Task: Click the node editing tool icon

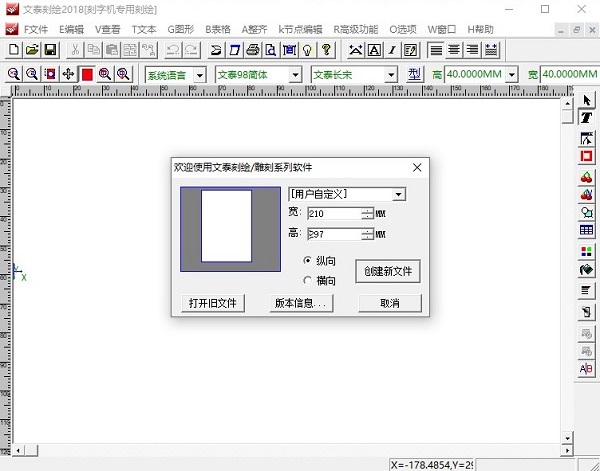Action: pos(586,139)
